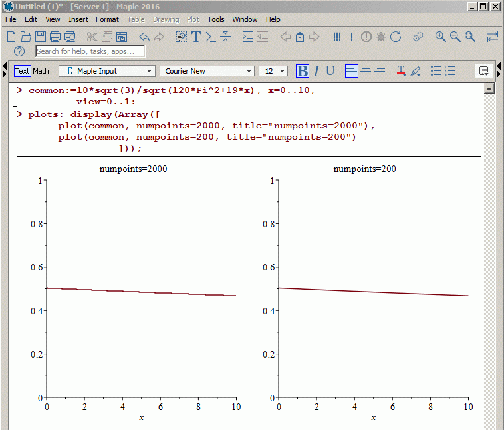Viewport: 504px width, 430px height.
Task: Switch to Math input mode
Action: pyautogui.click(x=41, y=71)
